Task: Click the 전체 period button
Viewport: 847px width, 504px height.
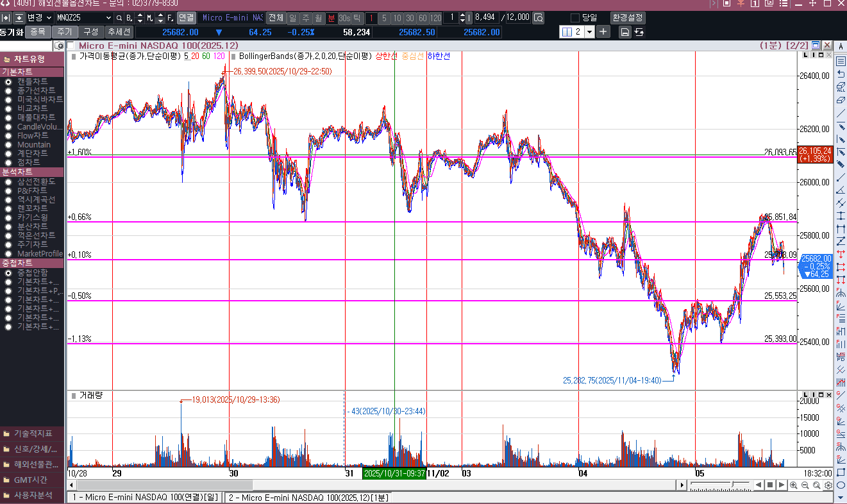Action: (x=276, y=17)
